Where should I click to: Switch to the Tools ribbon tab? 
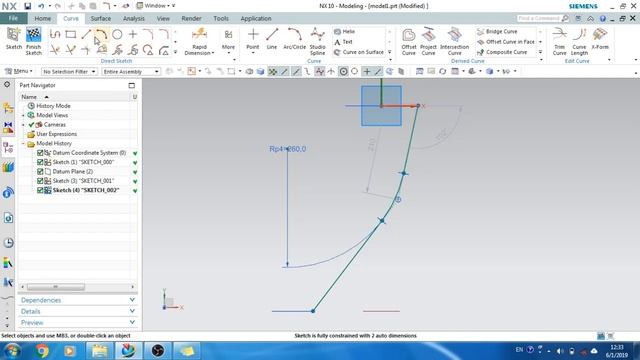(x=221, y=18)
